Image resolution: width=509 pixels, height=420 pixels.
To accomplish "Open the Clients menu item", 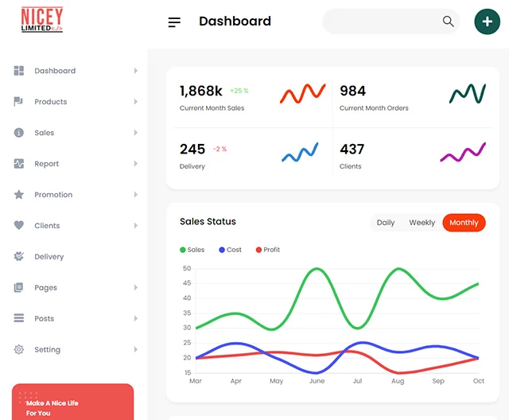I will [47, 226].
